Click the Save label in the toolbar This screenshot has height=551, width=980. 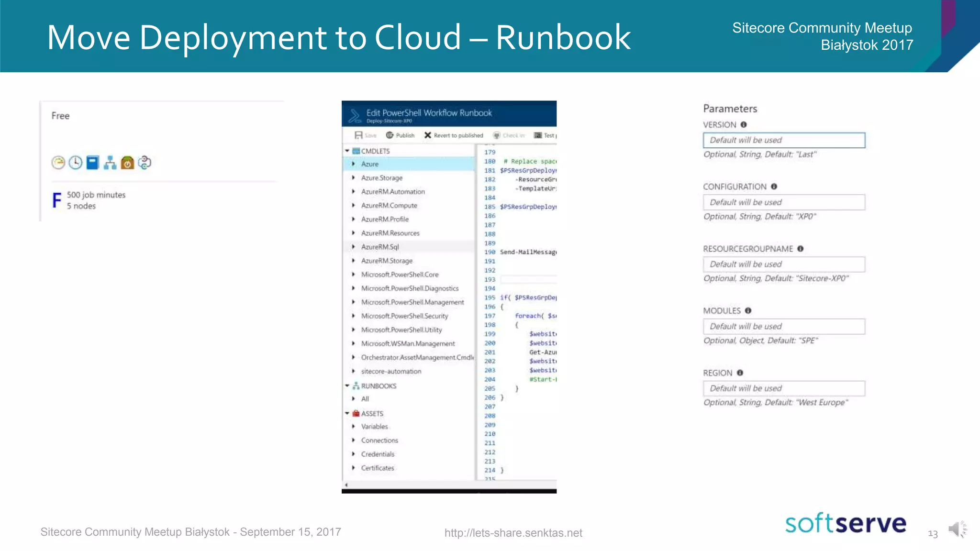pos(370,135)
